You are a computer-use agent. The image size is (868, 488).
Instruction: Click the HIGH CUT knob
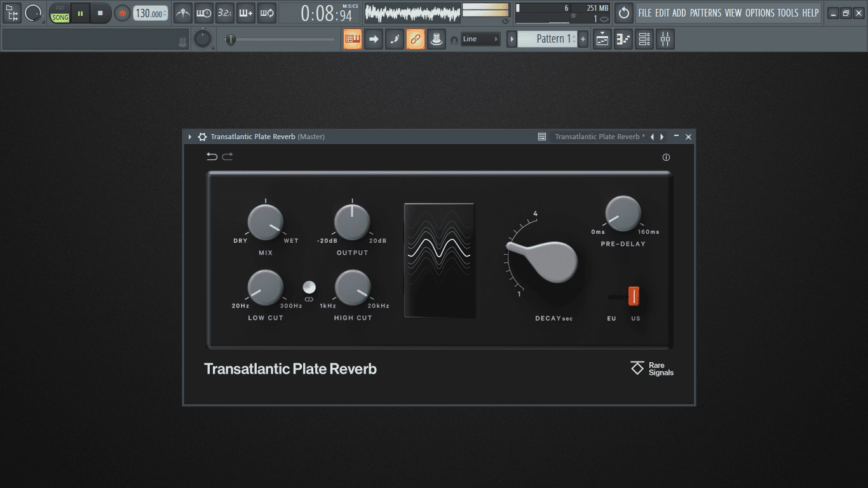[353, 287]
